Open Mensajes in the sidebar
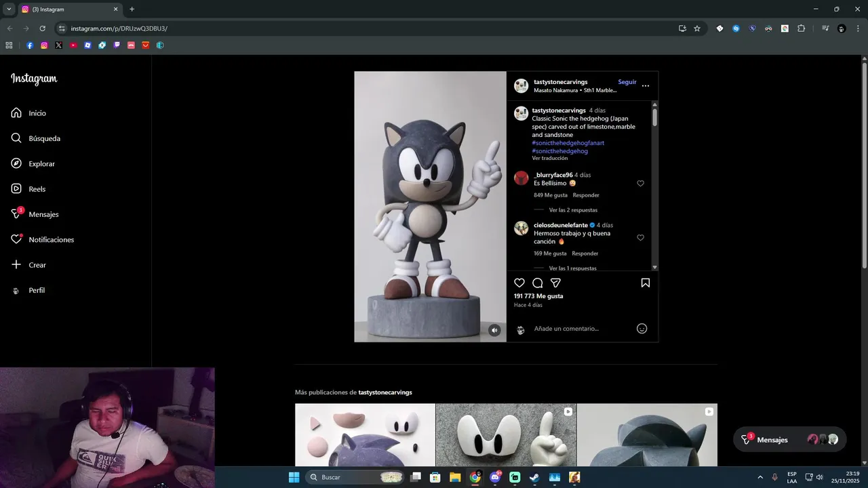 (x=35, y=214)
